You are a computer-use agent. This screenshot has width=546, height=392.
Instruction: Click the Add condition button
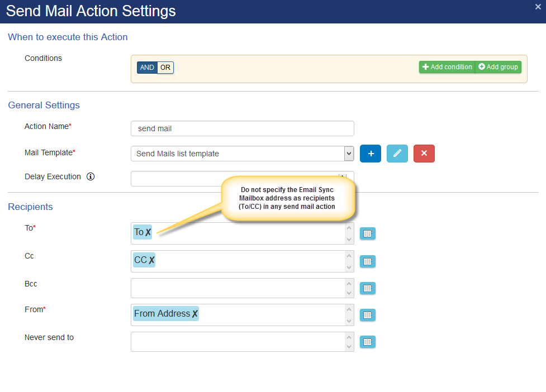point(447,67)
